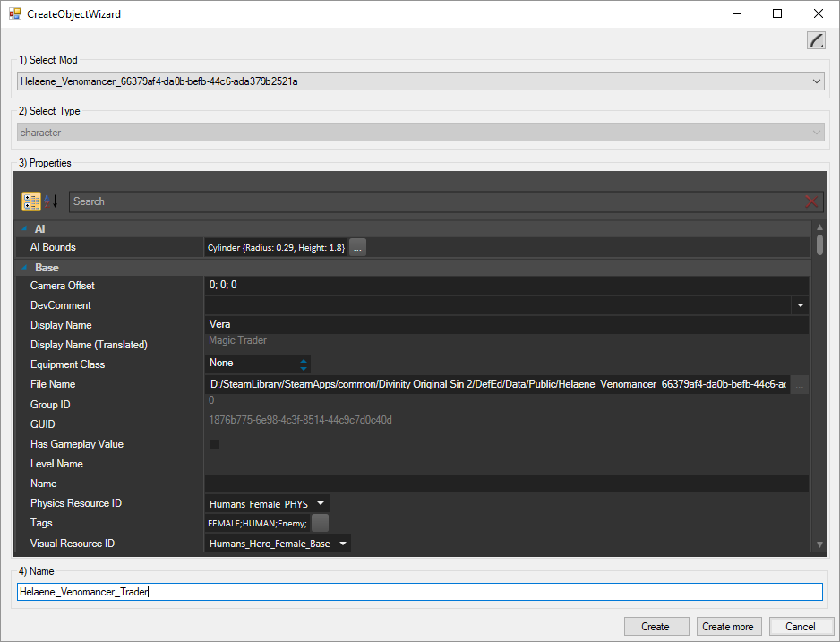The image size is (840, 642).
Task: Click the Camera Offset value field
Action: [x=506, y=286]
